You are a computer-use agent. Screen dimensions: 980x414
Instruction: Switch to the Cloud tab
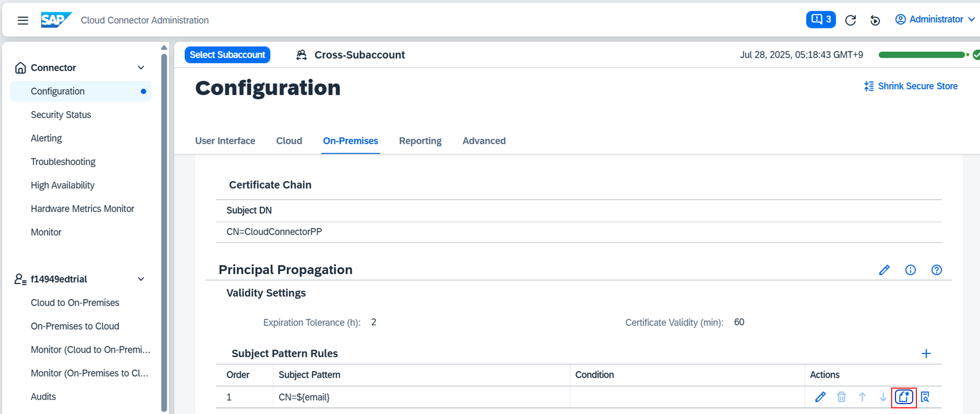click(x=289, y=141)
